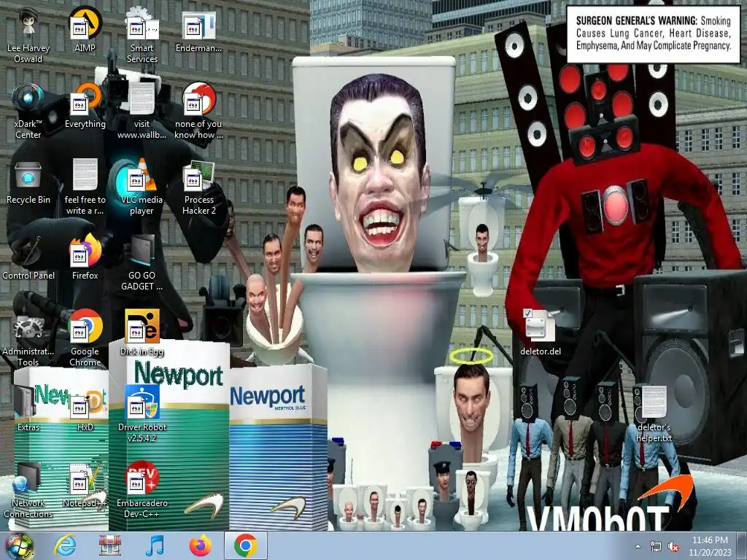Open deletor's helper.txt file
747x560 pixels.
(654, 413)
